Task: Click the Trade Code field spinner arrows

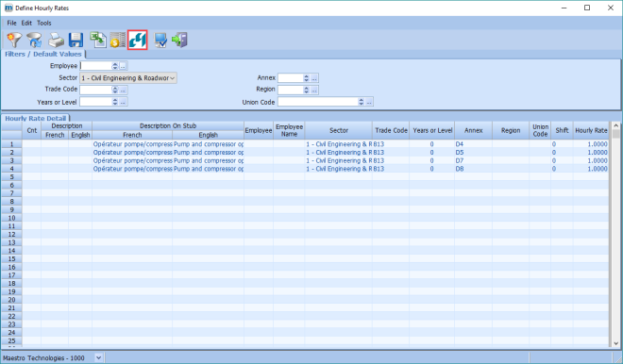Action: [x=115, y=91]
